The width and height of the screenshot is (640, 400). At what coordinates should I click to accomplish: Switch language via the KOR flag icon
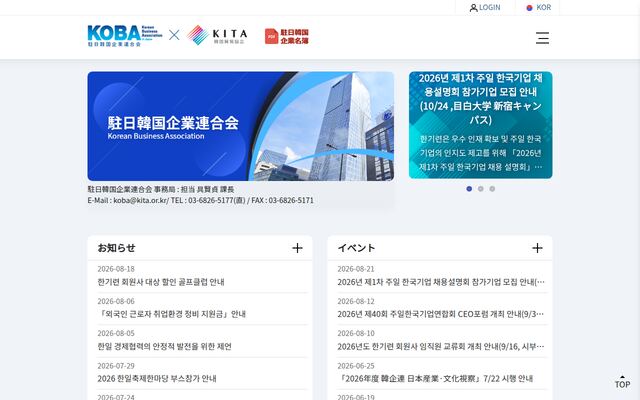[538, 7]
